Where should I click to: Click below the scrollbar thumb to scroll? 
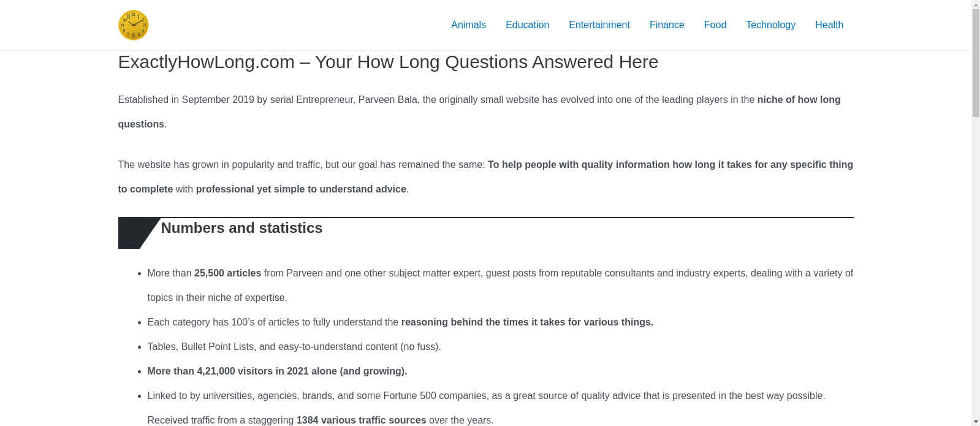[x=974, y=245]
